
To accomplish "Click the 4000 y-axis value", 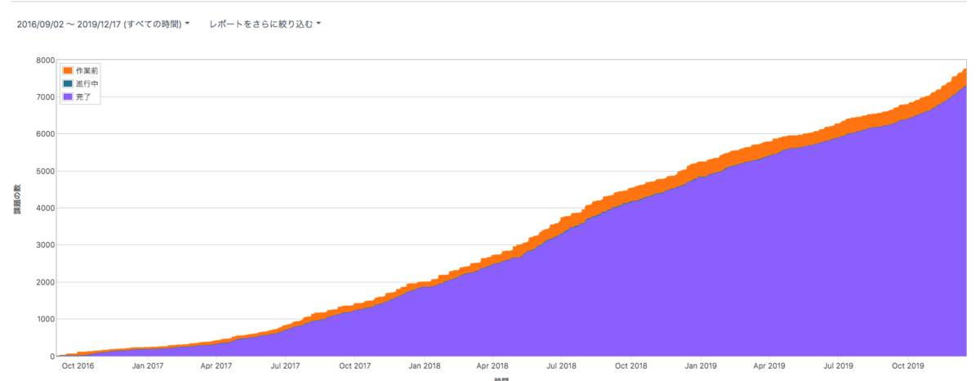I will tap(45, 208).
